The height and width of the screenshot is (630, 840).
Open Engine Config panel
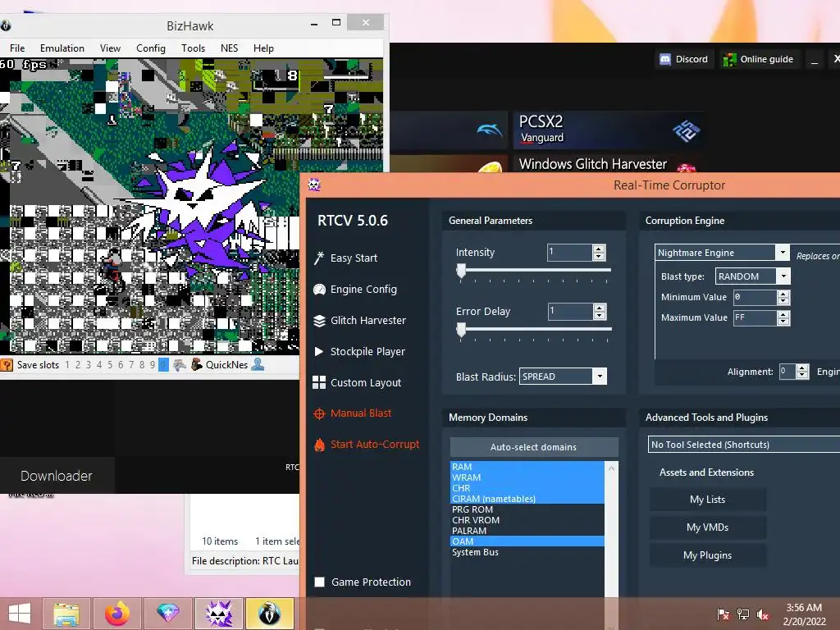point(355,290)
